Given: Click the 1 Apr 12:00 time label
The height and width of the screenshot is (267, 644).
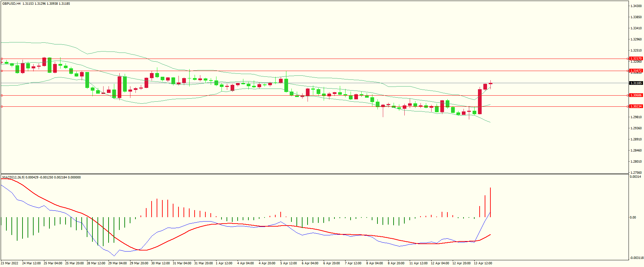Looking at the screenshot, I should pyautogui.click(x=224, y=263).
